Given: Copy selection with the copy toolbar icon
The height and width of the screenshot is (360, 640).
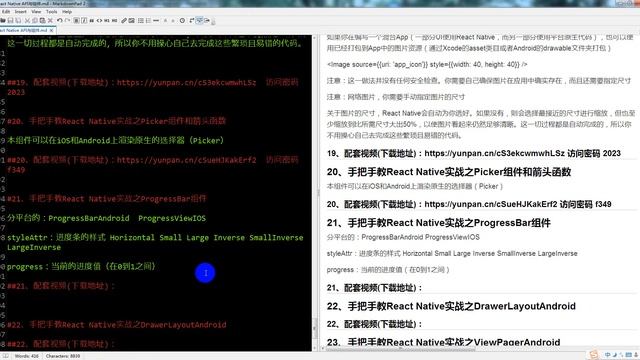Looking at the screenshot, I should click(35, 20).
